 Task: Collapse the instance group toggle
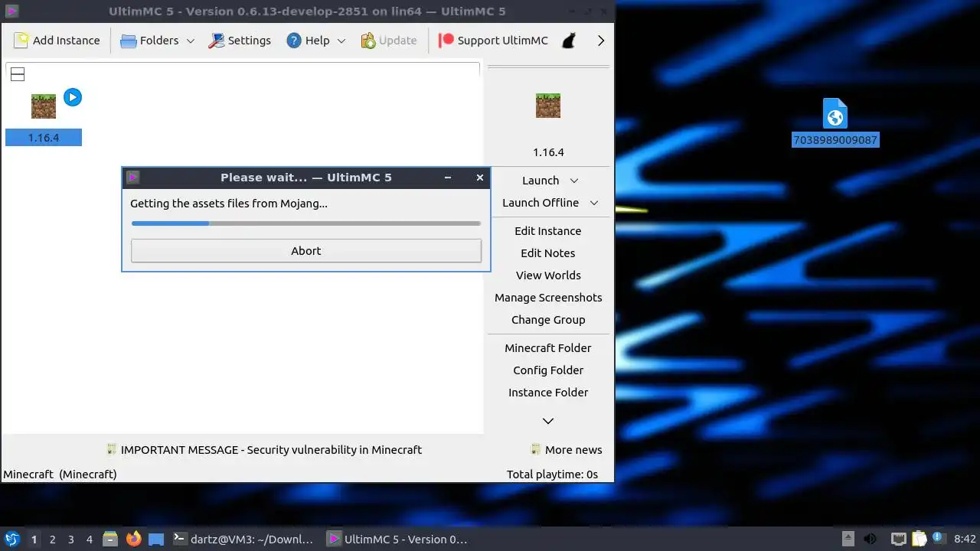point(18,74)
